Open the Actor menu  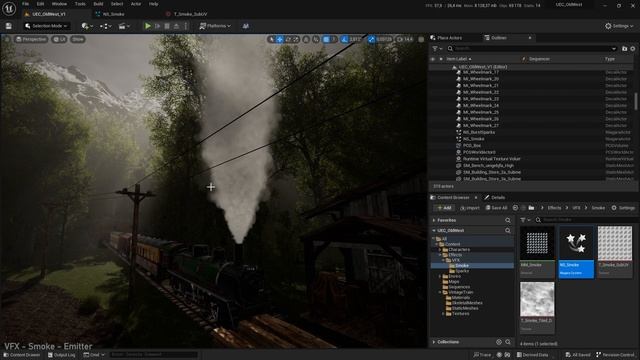136,4
